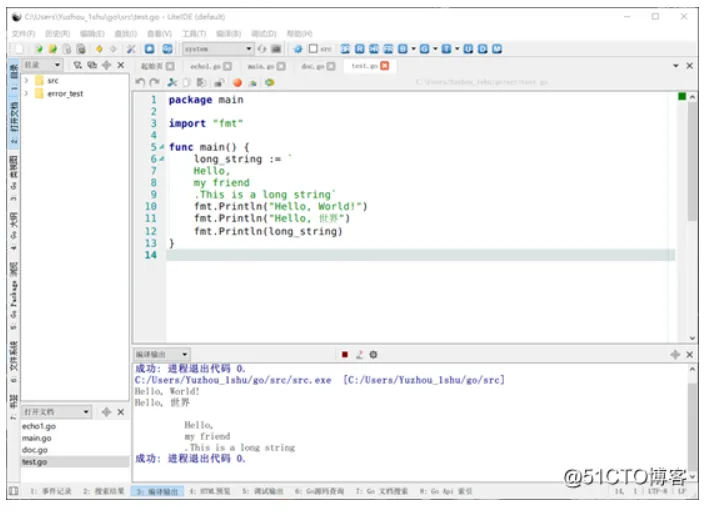This screenshot has height=522, width=706.
Task: Click the Open folder icon in the toolbar
Action: click(x=53, y=49)
